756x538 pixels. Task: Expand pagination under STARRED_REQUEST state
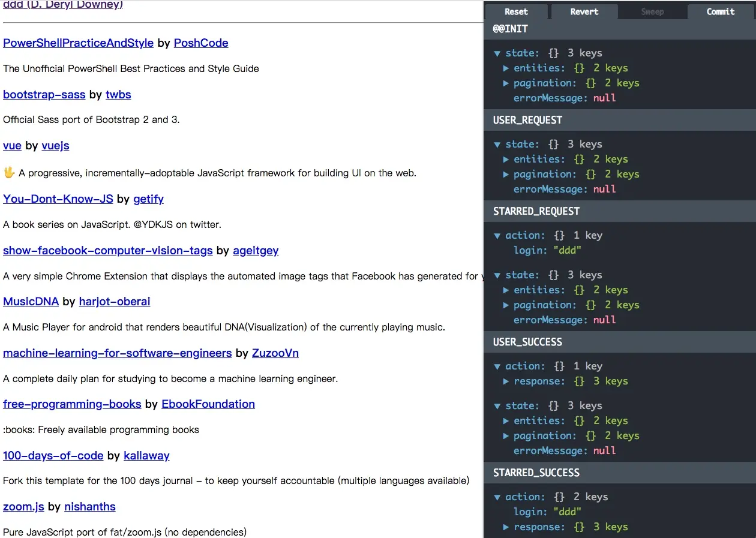(x=506, y=305)
